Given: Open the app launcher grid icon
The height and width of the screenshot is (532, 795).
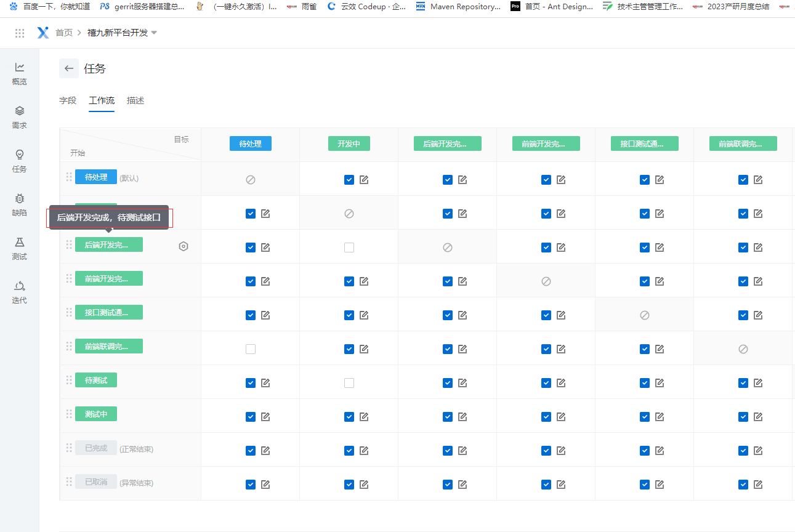Looking at the screenshot, I should click(20, 33).
